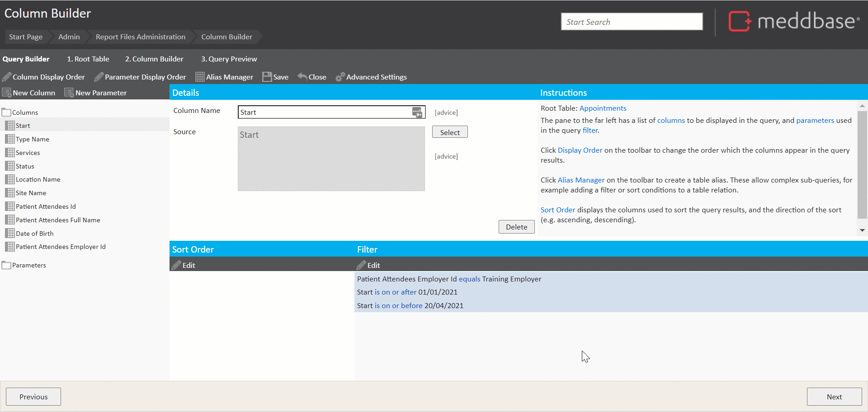The width and height of the screenshot is (868, 412).
Task: Click the Previous button
Action: point(33,397)
